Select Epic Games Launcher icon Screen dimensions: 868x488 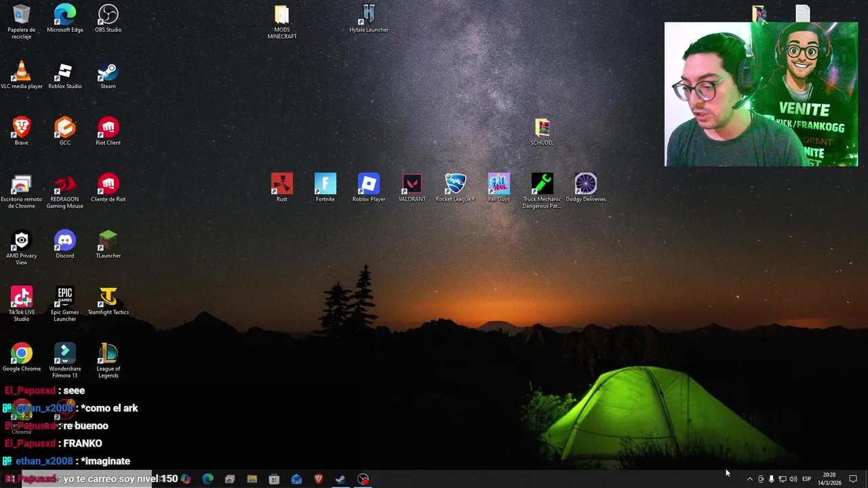click(65, 304)
